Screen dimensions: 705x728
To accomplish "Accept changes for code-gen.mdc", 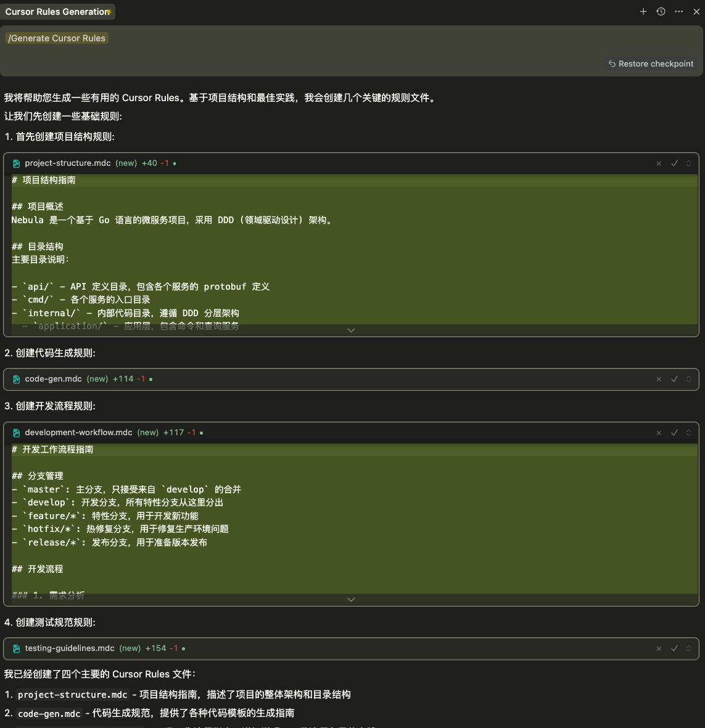I will [674, 379].
